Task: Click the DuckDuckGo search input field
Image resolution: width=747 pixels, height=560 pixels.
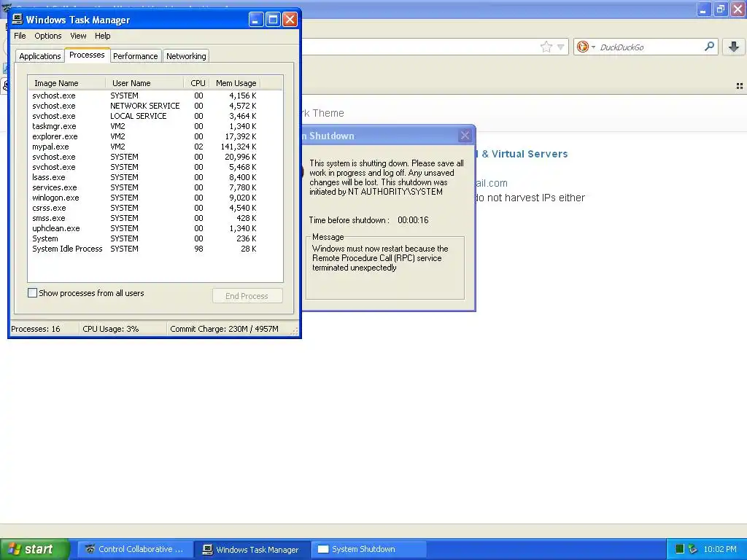Action: (650, 47)
